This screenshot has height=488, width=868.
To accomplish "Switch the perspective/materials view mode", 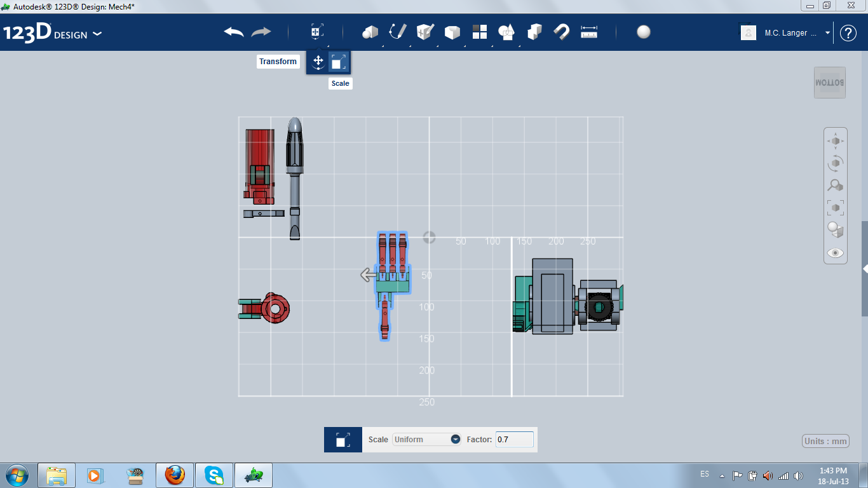I will [x=836, y=230].
